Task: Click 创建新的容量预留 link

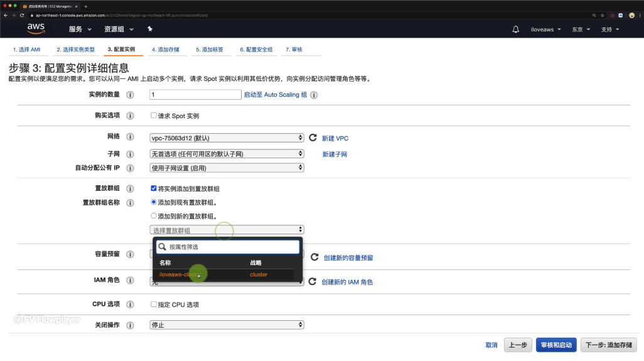Action: 348,258
